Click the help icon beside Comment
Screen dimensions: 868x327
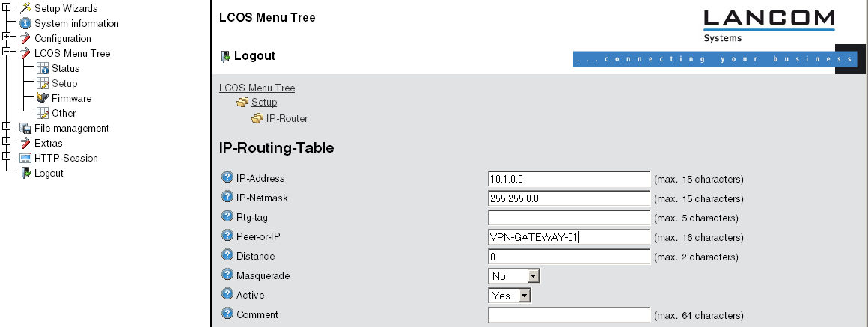227,315
